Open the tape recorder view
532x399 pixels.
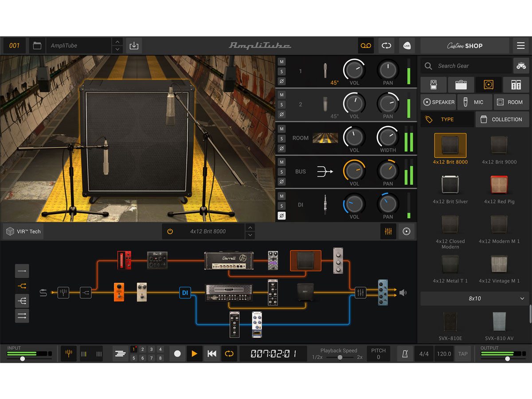click(366, 46)
